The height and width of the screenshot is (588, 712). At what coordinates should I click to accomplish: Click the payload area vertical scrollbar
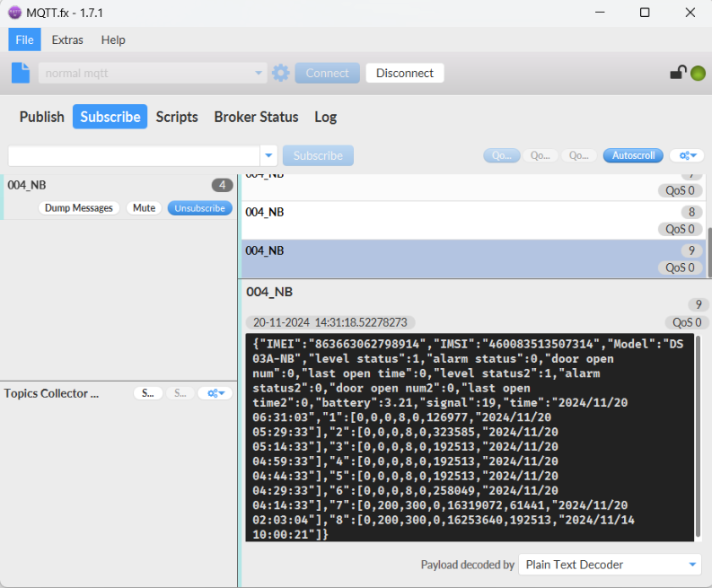[x=698, y=436]
